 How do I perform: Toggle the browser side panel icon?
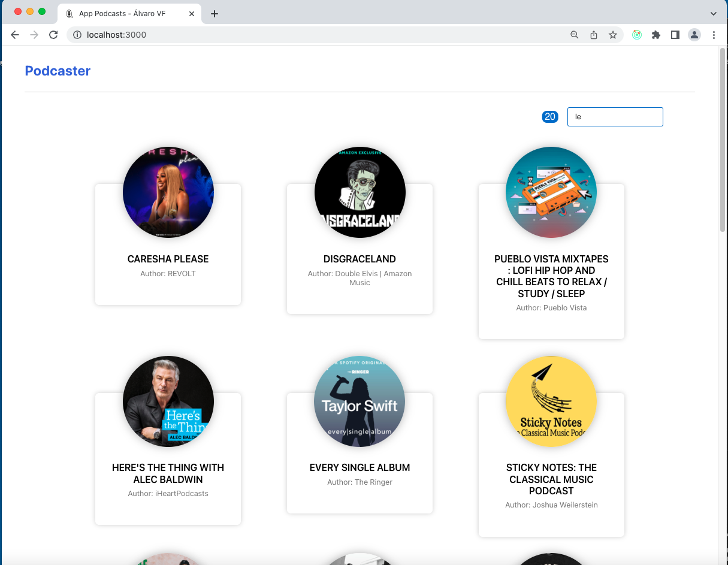[675, 35]
